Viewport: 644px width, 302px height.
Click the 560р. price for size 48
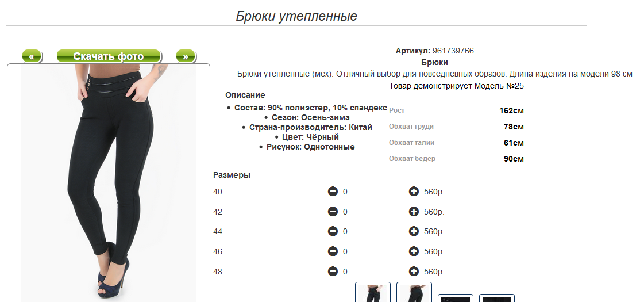point(434,272)
